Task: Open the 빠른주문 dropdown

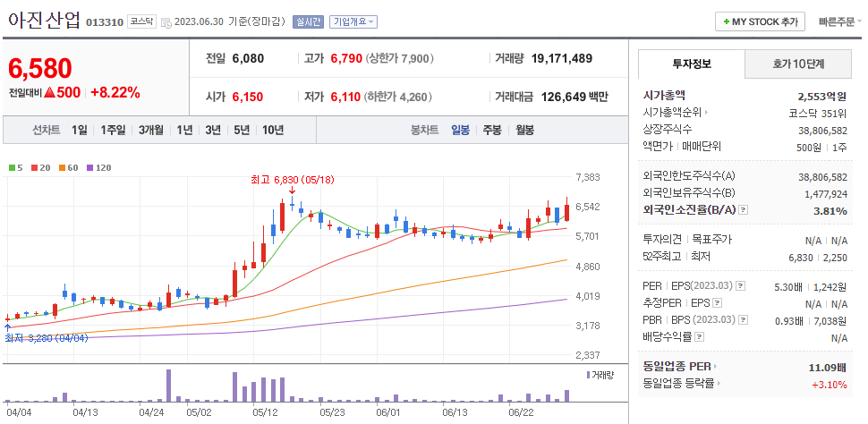Action: [840, 22]
